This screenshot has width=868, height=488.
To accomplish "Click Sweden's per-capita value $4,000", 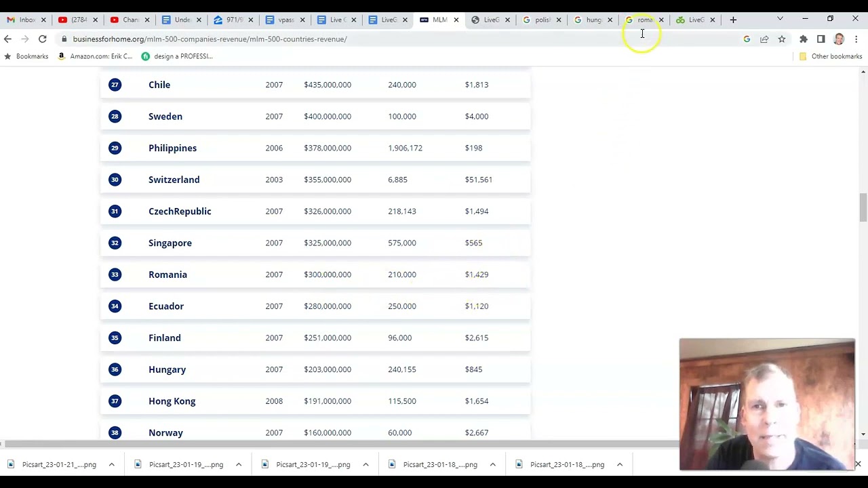I will 477,117.
